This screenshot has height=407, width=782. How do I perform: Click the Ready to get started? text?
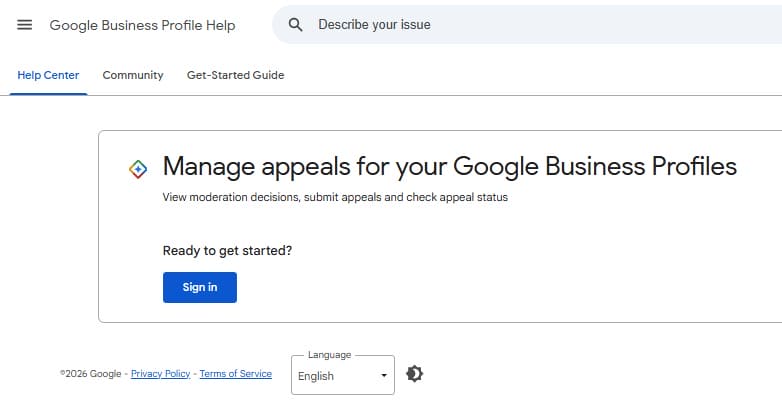(x=227, y=250)
